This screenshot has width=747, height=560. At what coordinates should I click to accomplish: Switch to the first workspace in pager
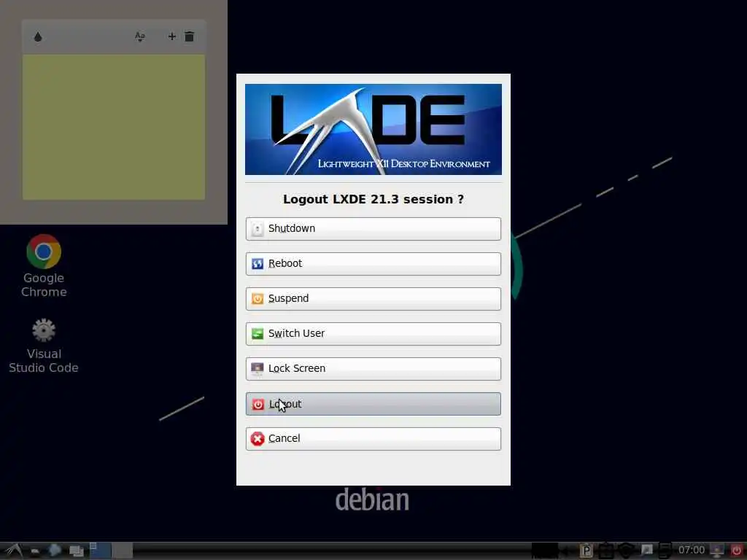click(x=101, y=551)
